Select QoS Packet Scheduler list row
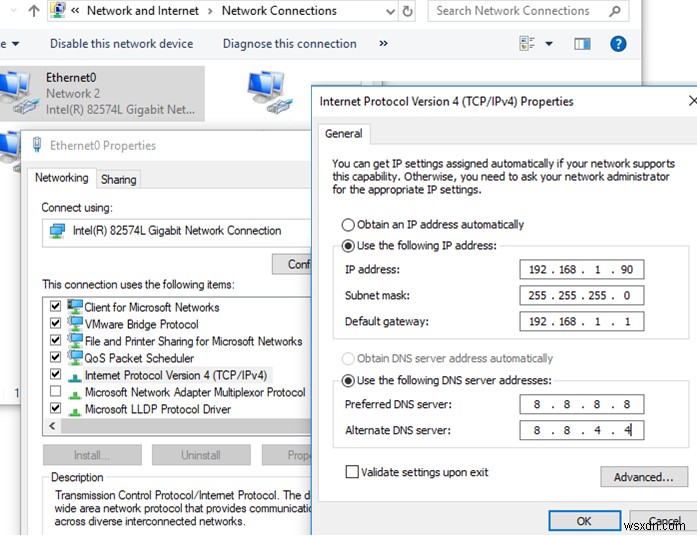The image size is (697, 536). coord(139,358)
